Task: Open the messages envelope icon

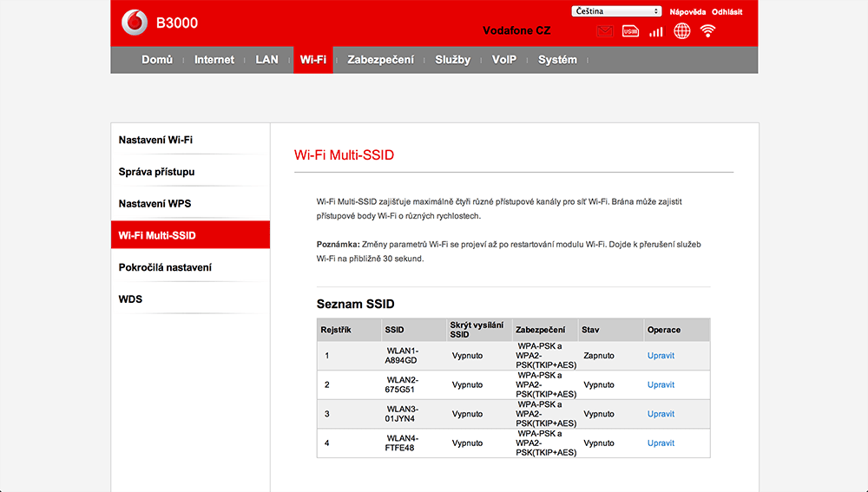Action: (604, 31)
